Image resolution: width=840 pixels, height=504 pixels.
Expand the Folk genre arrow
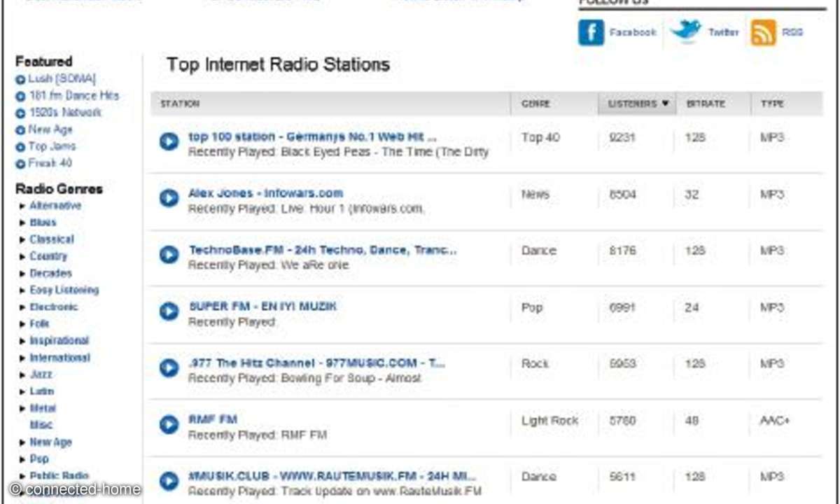pos(23,324)
